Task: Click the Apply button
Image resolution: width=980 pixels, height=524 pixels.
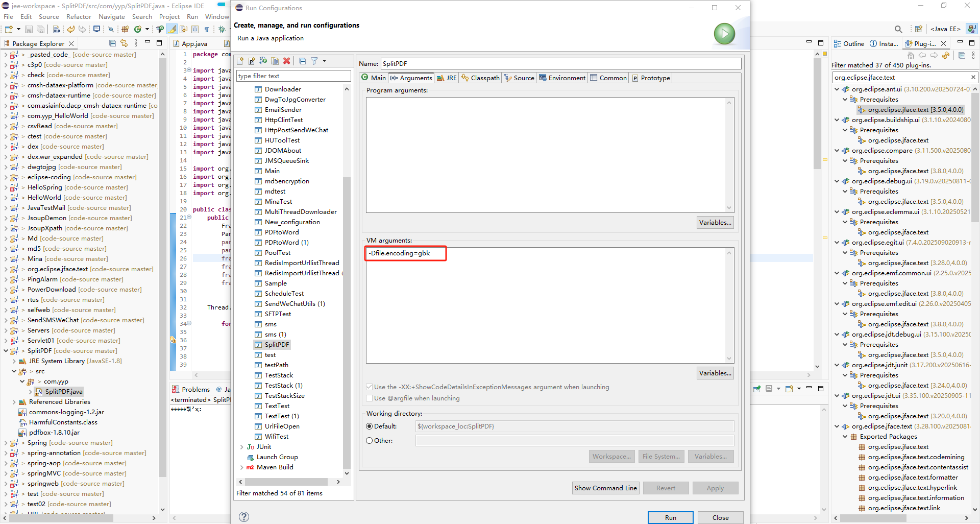Action: point(715,488)
